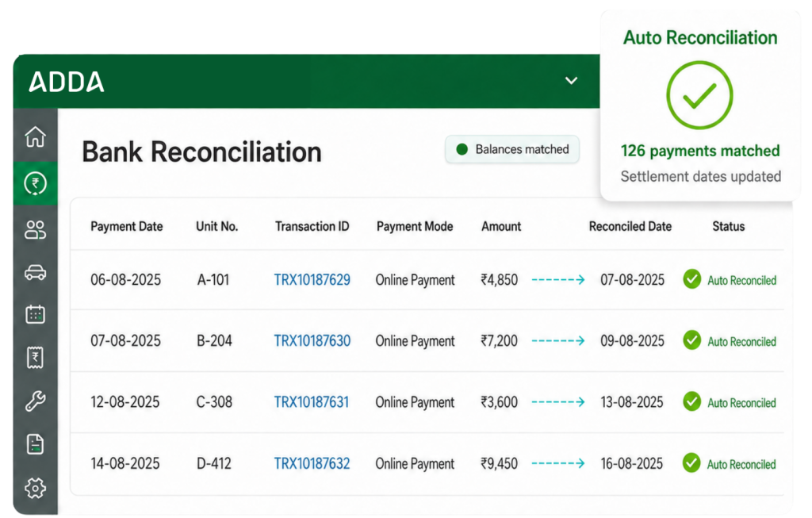Click the Balances matched status badge
The image size is (812, 518).
tap(512, 150)
